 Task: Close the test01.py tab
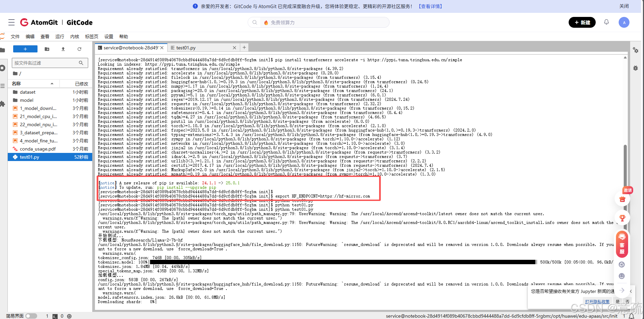tap(234, 48)
